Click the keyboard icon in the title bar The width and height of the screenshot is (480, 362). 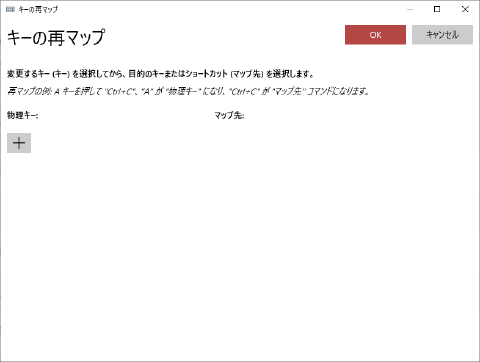pos(10,9)
